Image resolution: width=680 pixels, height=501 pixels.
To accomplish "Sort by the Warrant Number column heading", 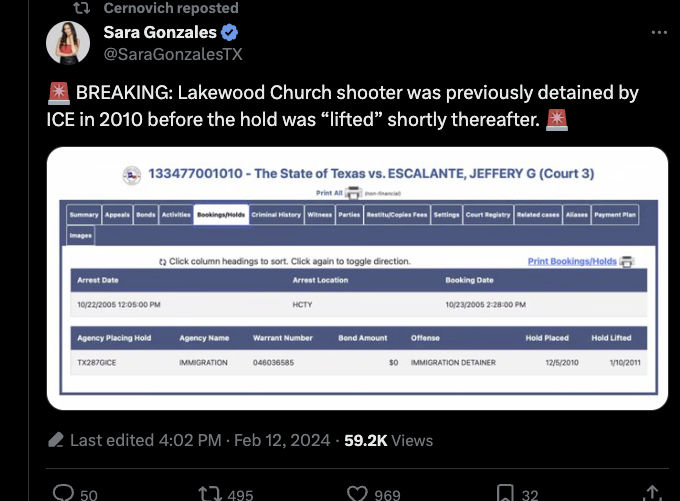I will point(283,338).
